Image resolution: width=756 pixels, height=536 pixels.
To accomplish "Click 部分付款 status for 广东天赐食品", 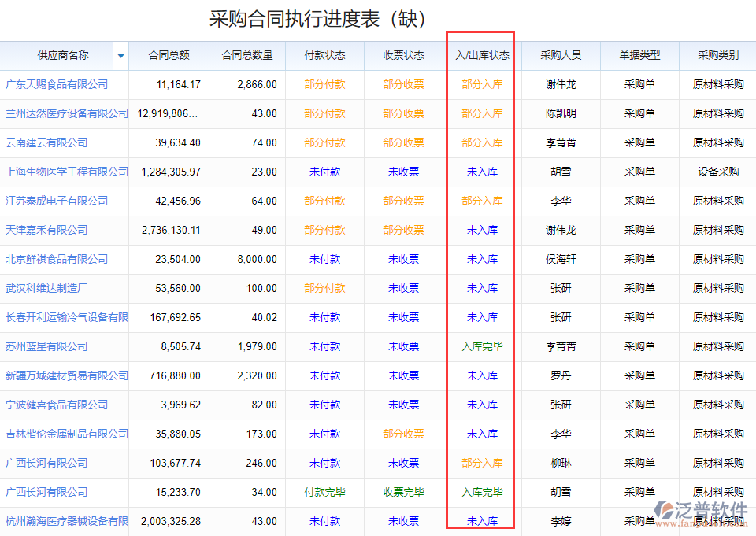I will (324, 84).
